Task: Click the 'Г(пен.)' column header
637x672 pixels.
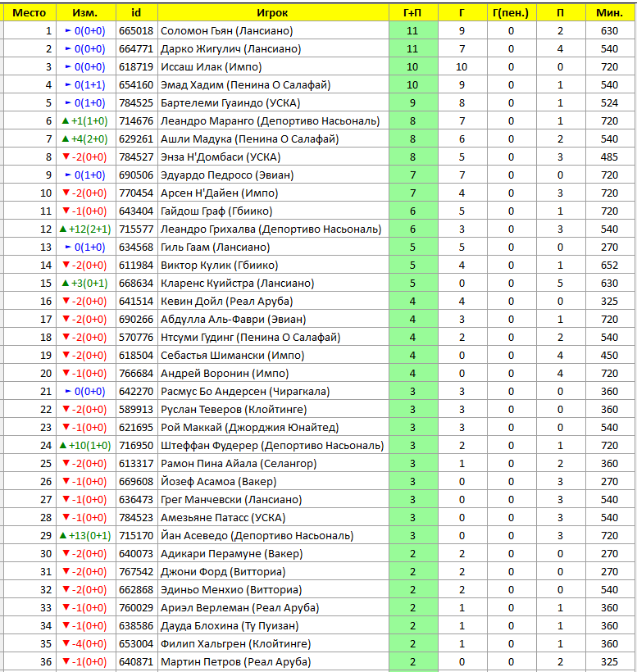Action: click(512, 13)
